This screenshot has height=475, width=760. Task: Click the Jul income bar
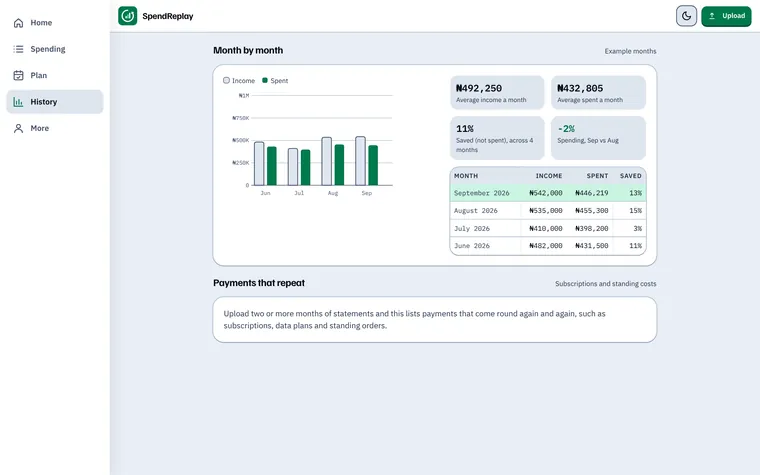pos(293,167)
